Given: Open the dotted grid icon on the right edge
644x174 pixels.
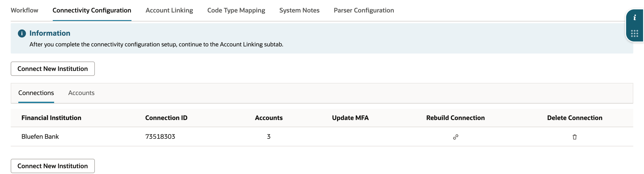Looking at the screenshot, I should click(x=635, y=33).
